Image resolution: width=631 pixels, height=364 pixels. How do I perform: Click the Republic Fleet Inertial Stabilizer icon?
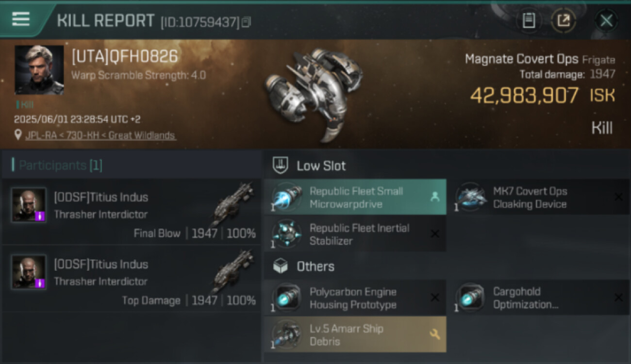pyautogui.click(x=287, y=234)
